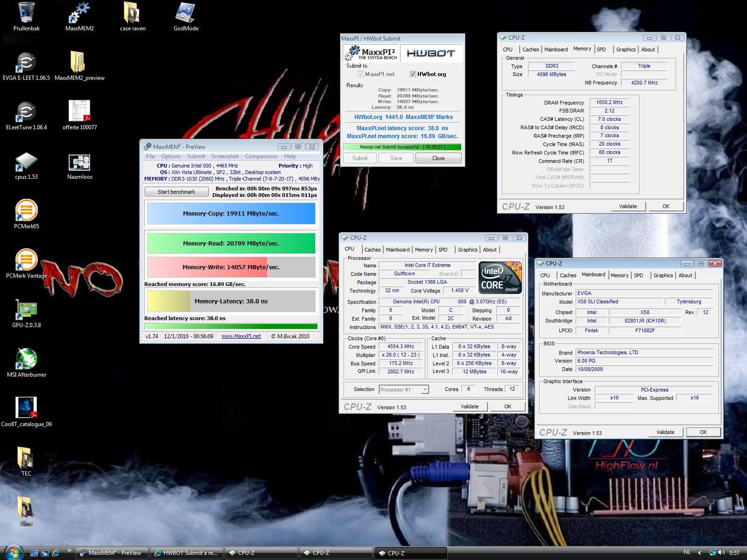
Task: Click the network tray icon
Action: (x=713, y=553)
